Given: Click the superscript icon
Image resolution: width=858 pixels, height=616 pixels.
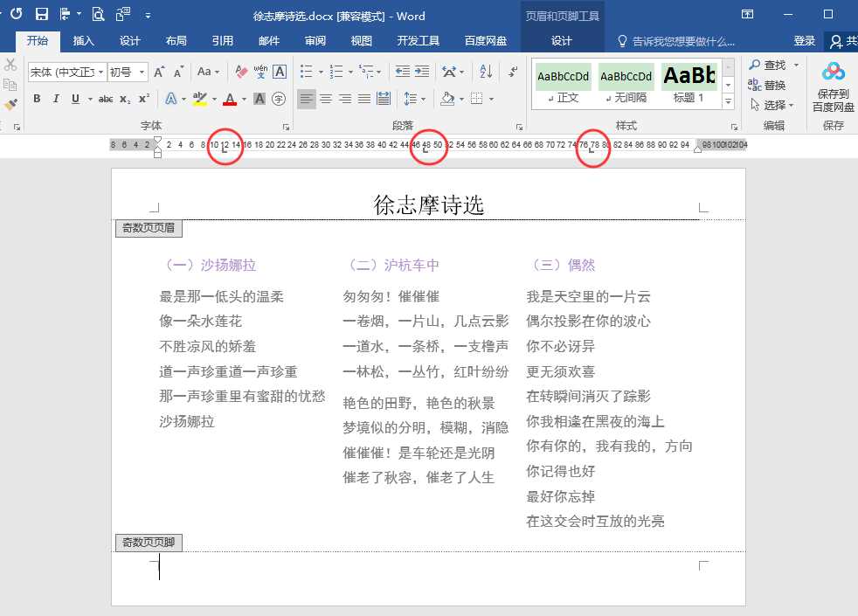Looking at the screenshot, I should tap(143, 99).
